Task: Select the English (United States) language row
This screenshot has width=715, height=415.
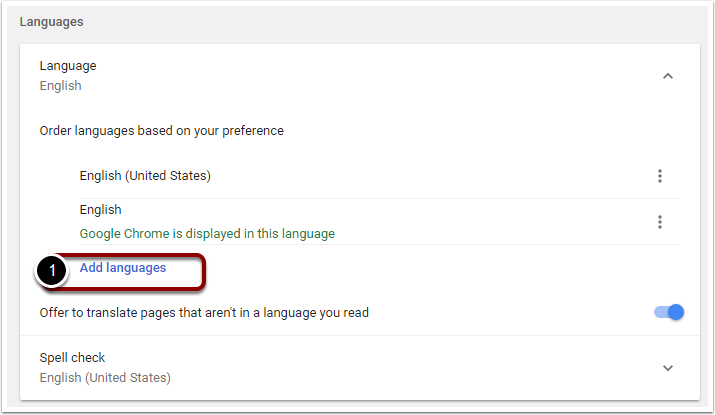Action: coord(379,176)
